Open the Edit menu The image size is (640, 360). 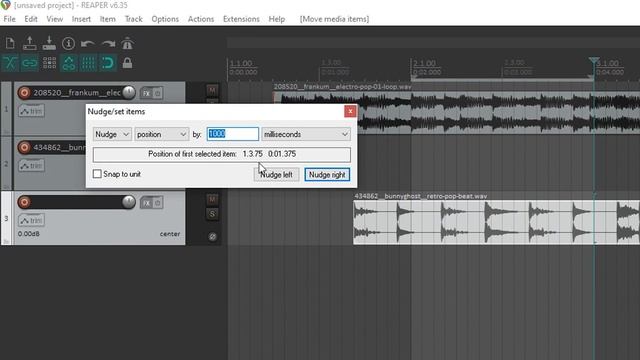(x=31, y=19)
